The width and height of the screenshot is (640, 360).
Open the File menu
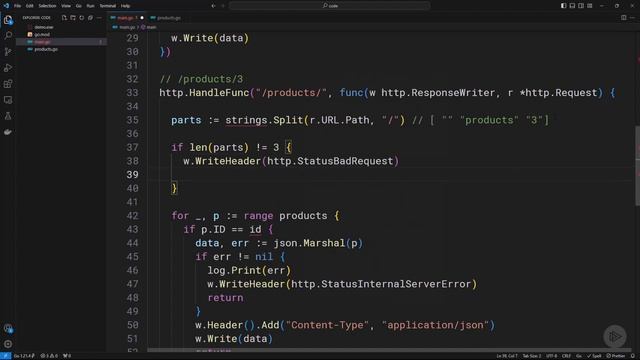click(x=17, y=6)
